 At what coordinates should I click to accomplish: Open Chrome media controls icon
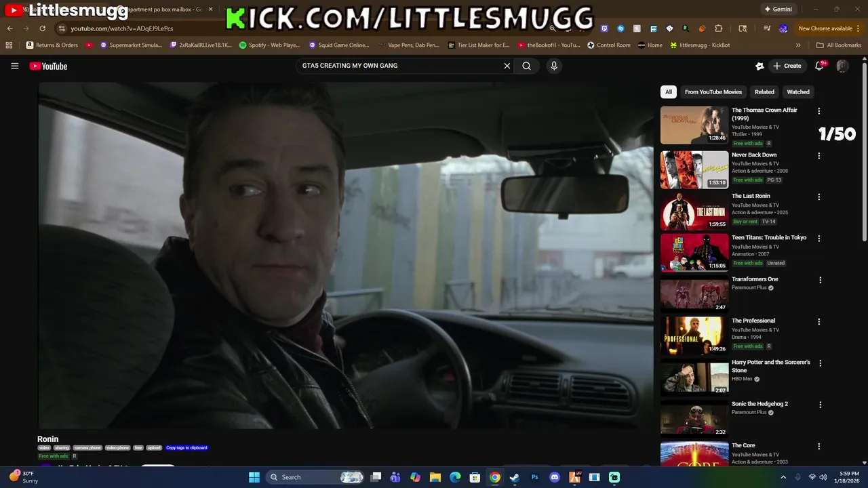click(x=767, y=28)
